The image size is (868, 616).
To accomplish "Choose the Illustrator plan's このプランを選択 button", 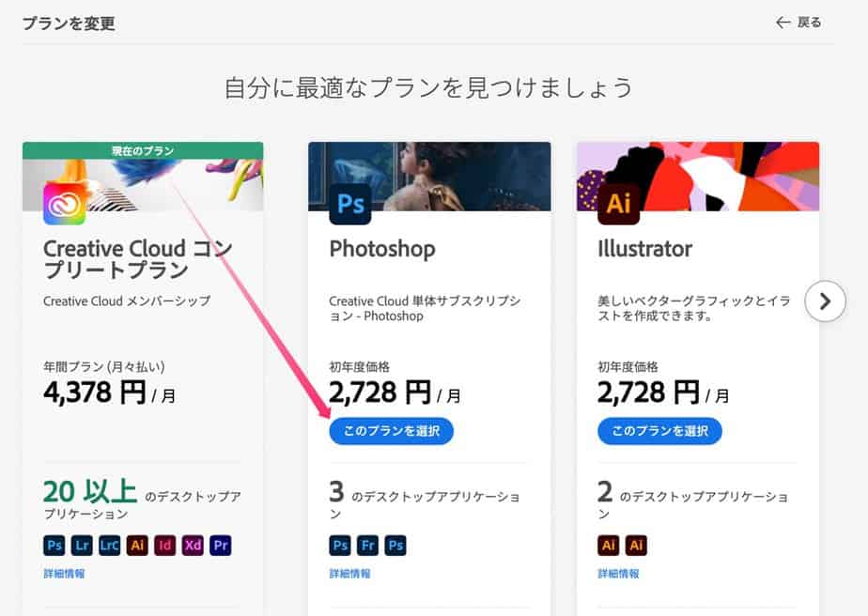I will pos(659,431).
